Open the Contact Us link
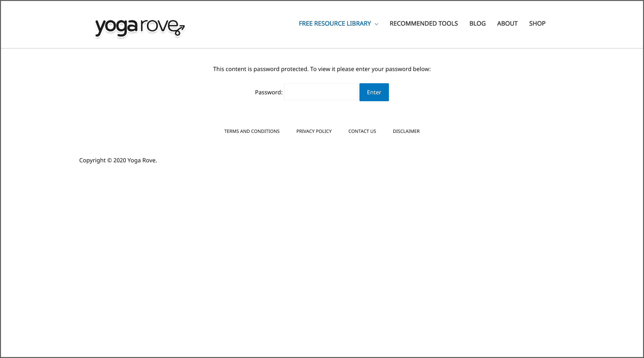The width and height of the screenshot is (644, 358). [362, 131]
